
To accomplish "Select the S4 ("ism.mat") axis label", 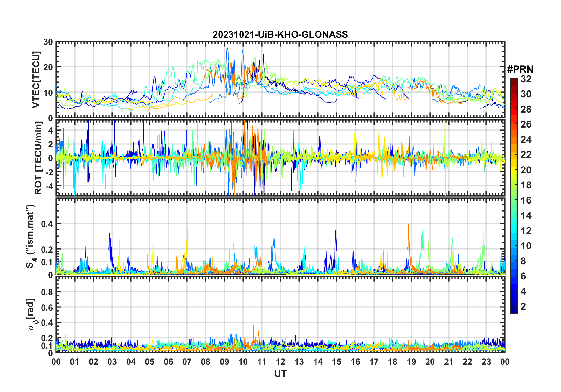I will (x=31, y=236).
